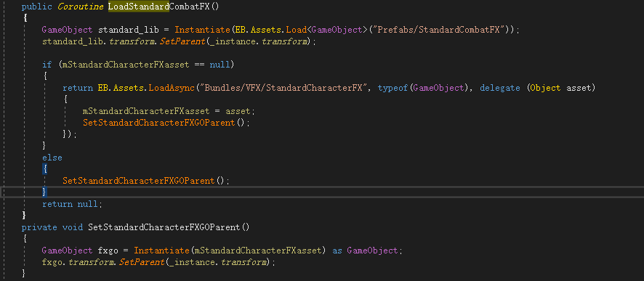This screenshot has height=281, width=644.
Task: Click SetStandardCharacterFXGOParent call in else block
Action: click(138, 181)
